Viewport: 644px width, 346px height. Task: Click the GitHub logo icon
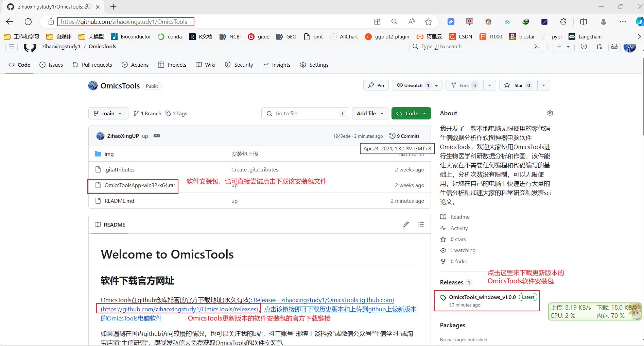pyautogui.click(x=30, y=48)
